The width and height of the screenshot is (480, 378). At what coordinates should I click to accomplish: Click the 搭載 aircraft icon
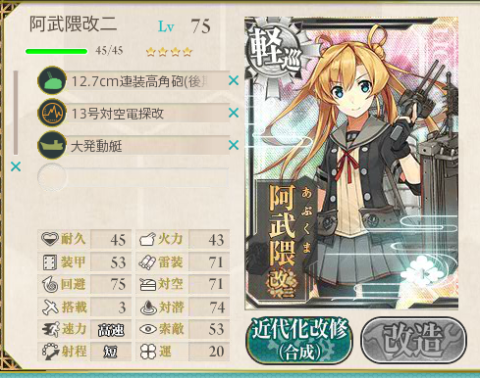pyautogui.click(x=50, y=307)
